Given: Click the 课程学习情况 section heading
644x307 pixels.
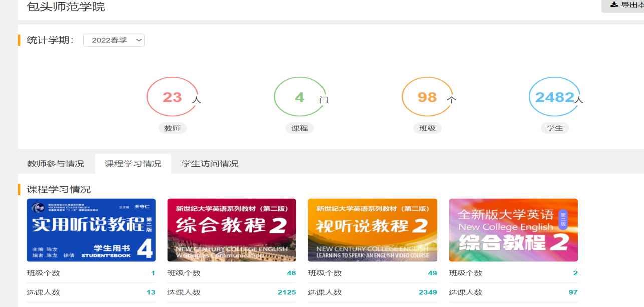Looking at the screenshot, I should pyautogui.click(x=59, y=189).
